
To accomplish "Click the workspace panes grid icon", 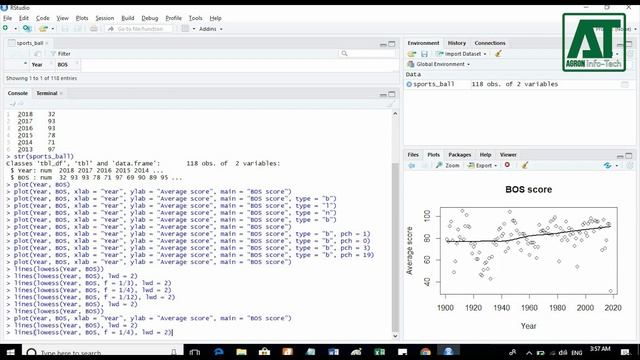I will click(x=185, y=29).
